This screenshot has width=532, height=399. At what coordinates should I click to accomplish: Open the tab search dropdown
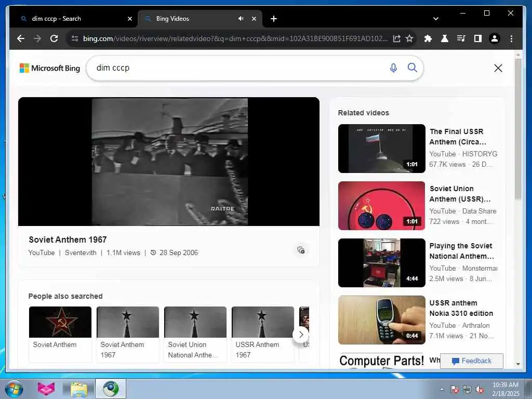(436, 19)
